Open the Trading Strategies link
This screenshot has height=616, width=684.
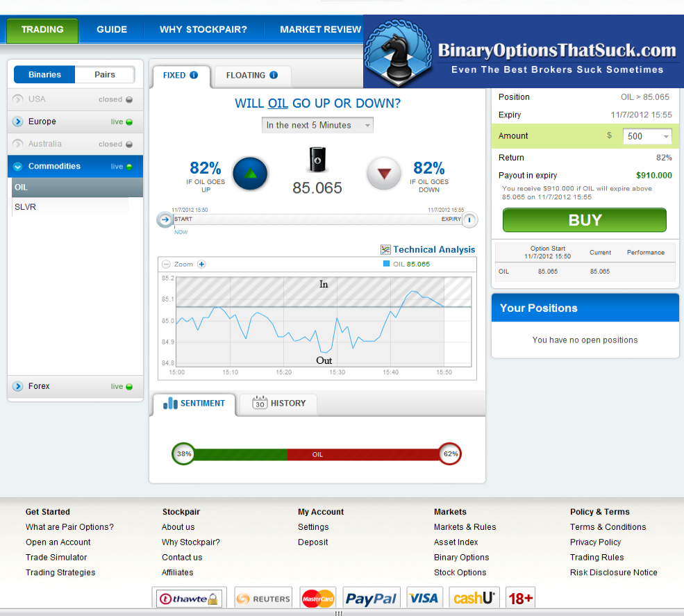[x=60, y=572]
